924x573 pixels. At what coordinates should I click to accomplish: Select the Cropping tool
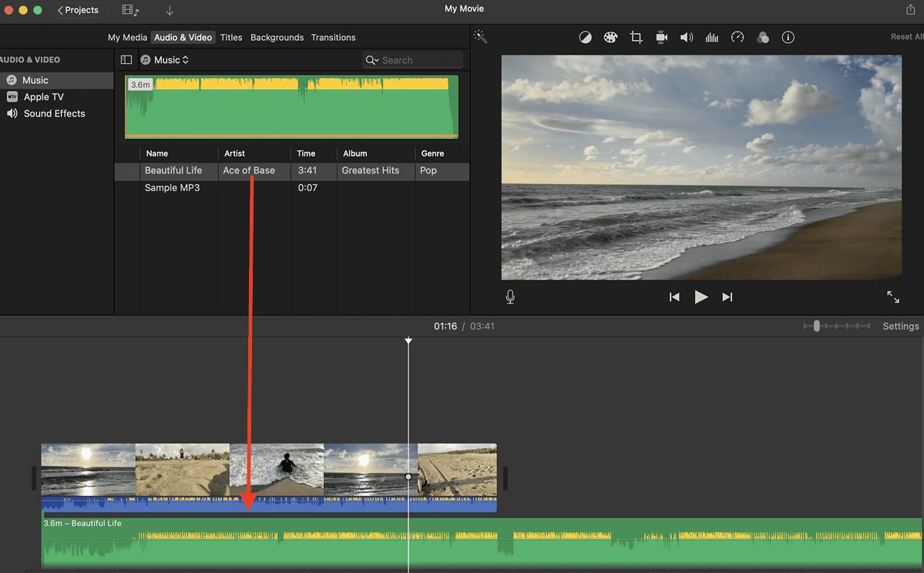[636, 37]
